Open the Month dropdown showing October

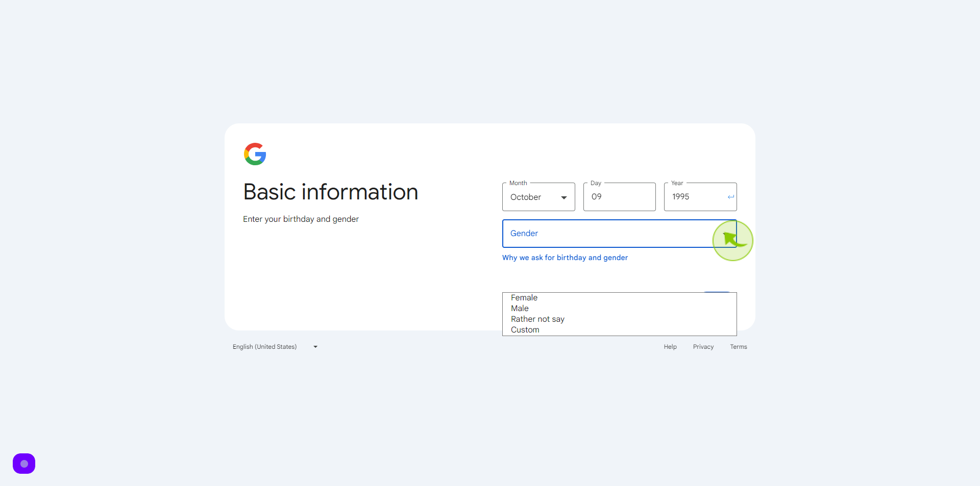[x=538, y=197]
